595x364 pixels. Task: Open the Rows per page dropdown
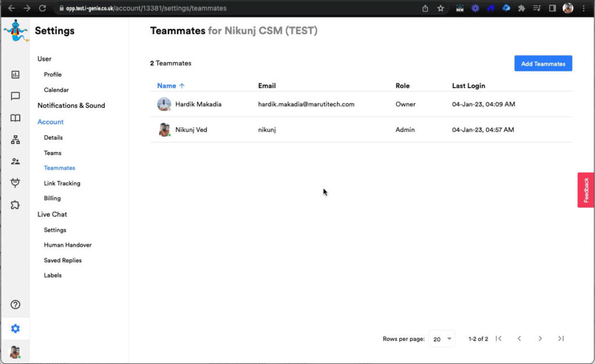(x=443, y=339)
